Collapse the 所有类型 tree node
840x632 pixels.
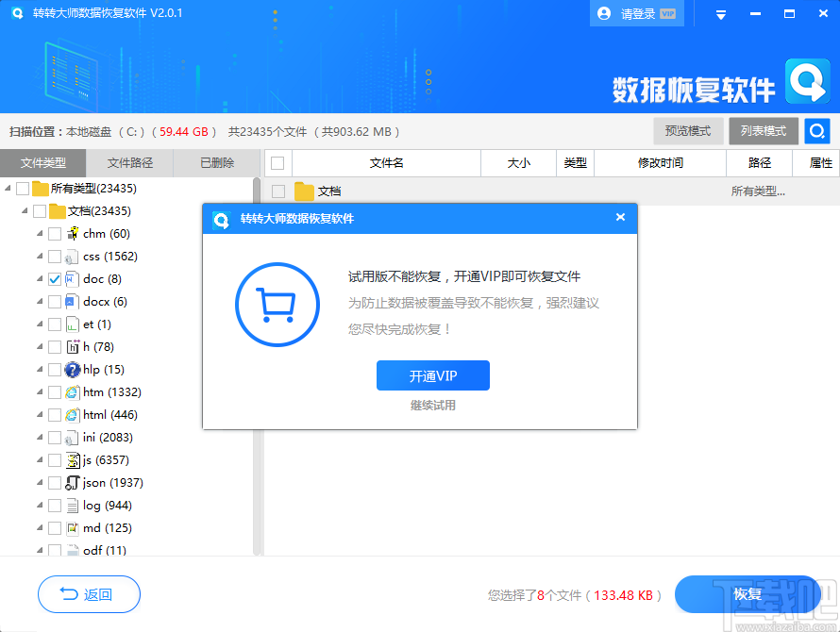(x=8, y=188)
